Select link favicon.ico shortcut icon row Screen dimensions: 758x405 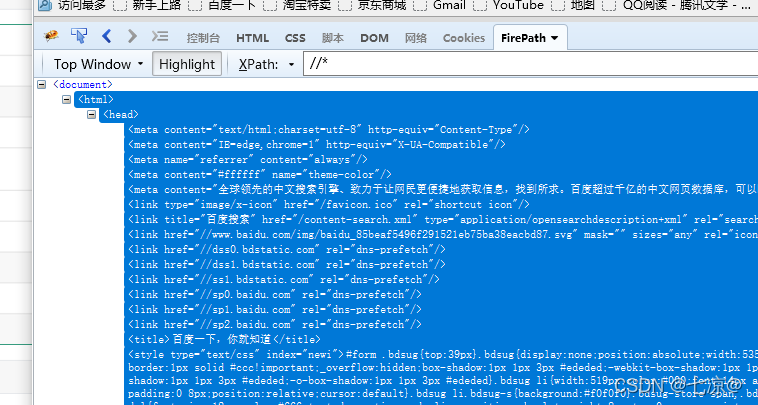click(x=329, y=204)
